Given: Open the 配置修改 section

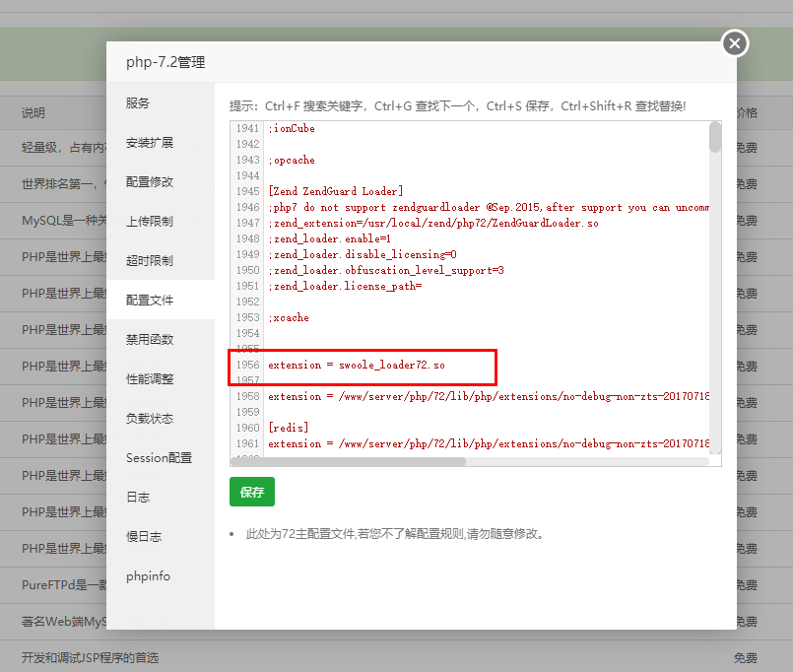Looking at the screenshot, I should [x=150, y=182].
